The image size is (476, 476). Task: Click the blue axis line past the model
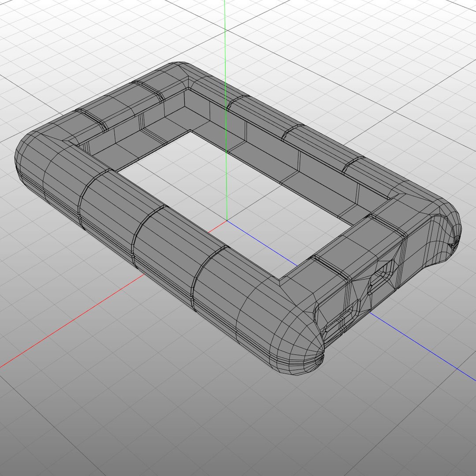pos(422,346)
